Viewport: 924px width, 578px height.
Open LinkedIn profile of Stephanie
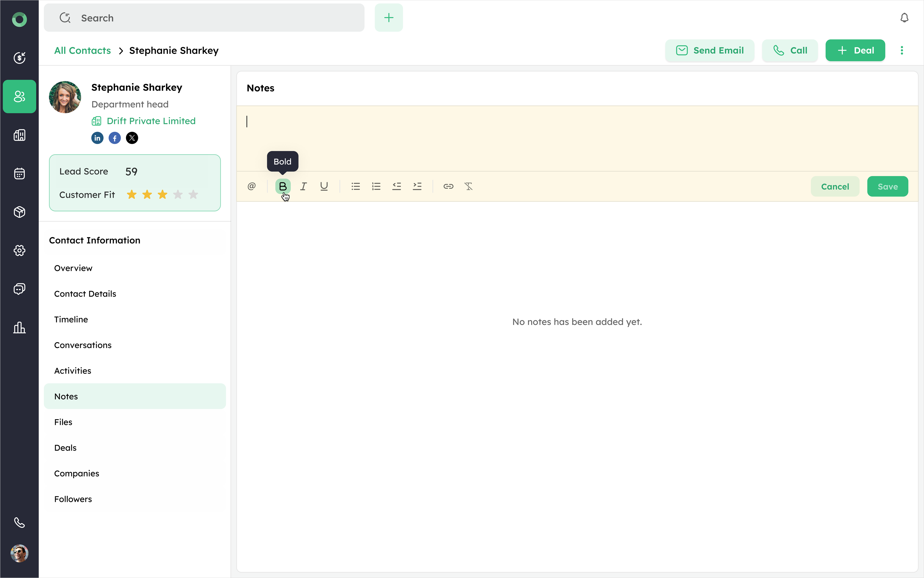pos(97,138)
